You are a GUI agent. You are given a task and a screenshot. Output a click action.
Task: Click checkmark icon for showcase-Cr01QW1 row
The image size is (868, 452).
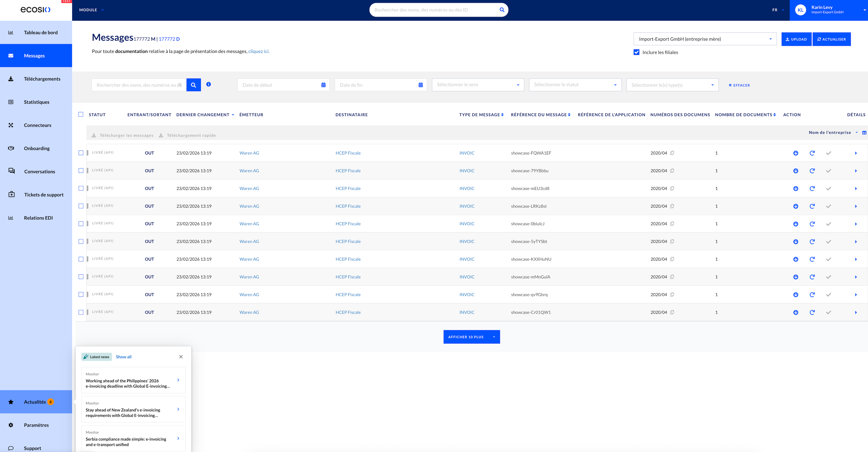[829, 313]
